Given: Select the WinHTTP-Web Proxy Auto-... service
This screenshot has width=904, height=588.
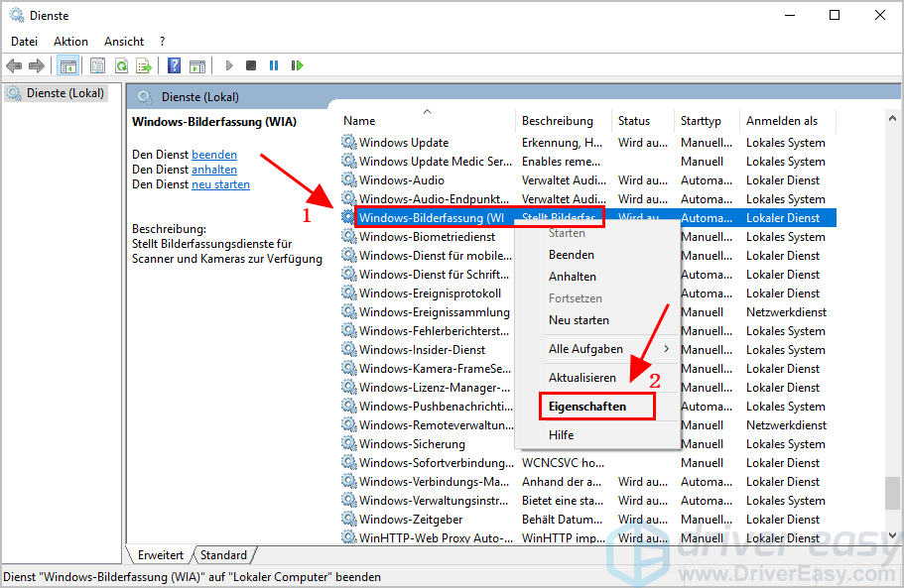Looking at the screenshot, I should (x=588, y=537).
